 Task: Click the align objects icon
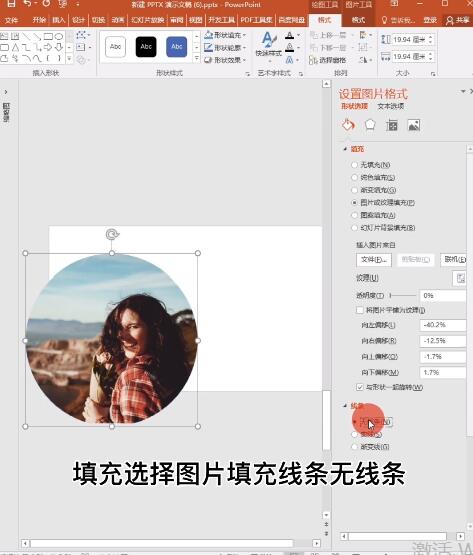363,35
